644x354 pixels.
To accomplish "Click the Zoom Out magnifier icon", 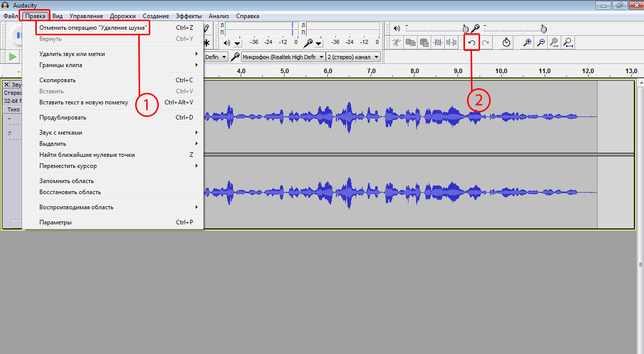I will (541, 43).
